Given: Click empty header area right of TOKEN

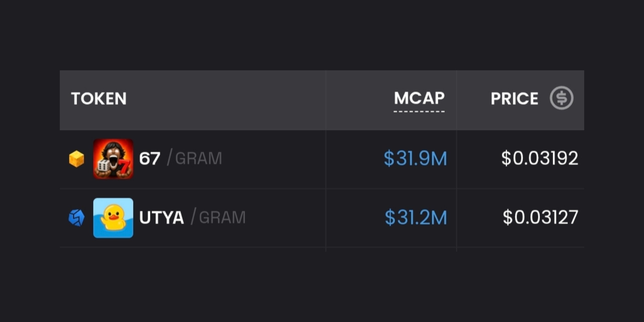Looking at the screenshot, I should click(x=226, y=100).
